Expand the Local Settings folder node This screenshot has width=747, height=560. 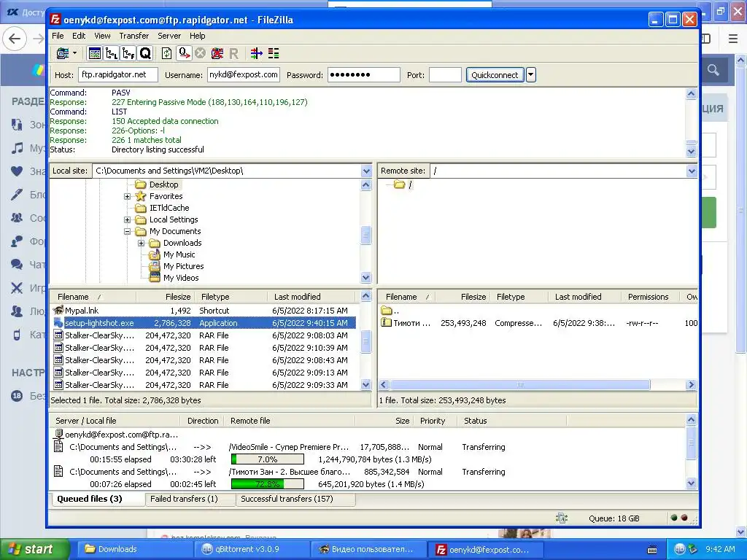coord(127,219)
